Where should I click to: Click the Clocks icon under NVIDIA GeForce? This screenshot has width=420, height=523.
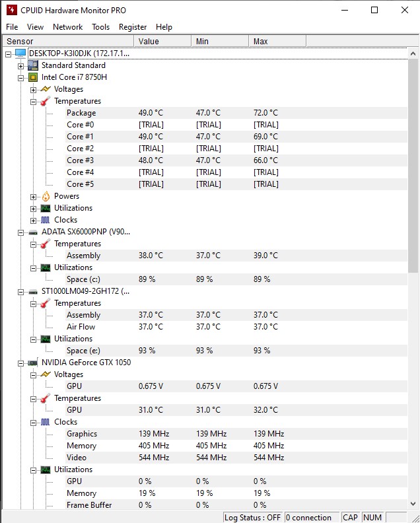click(46, 422)
